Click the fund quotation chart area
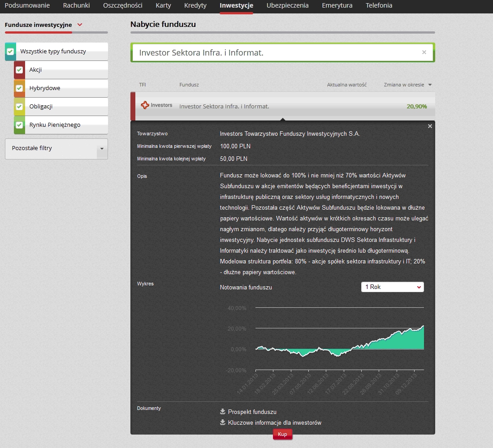This screenshot has width=493, height=448. [340, 339]
